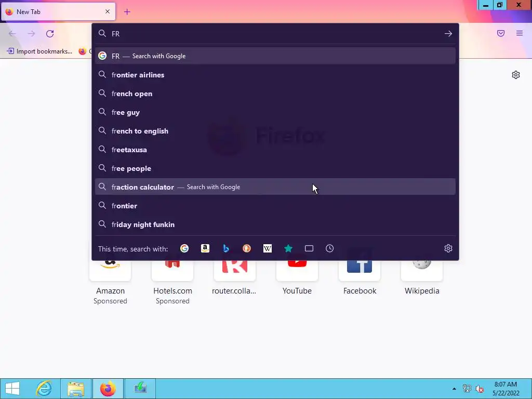The image size is (532, 399).
Task: Select 'friday night funkin' suggestion
Action: pyautogui.click(x=275, y=224)
